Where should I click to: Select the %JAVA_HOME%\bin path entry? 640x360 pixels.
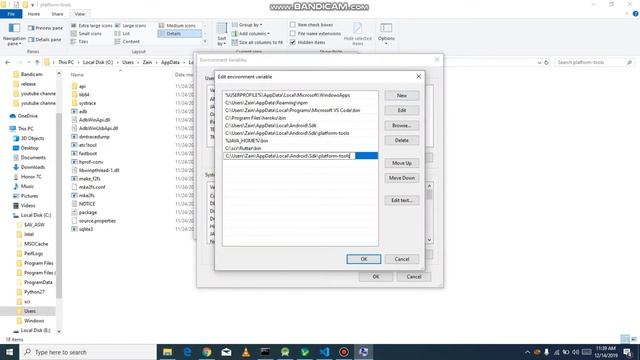(x=300, y=140)
